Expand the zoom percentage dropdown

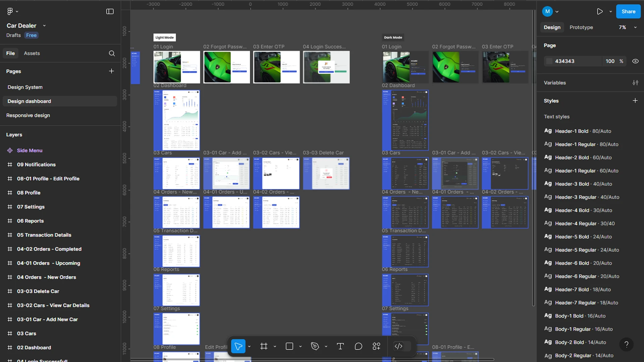click(635, 27)
